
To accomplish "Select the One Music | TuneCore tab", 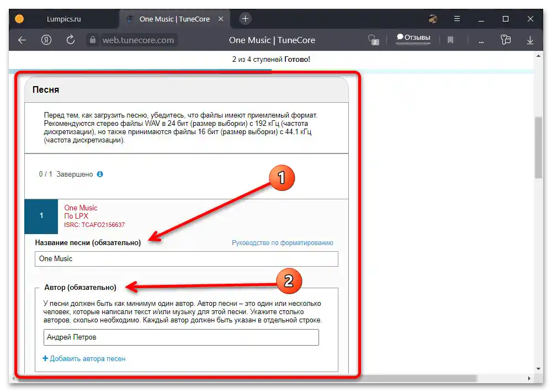I will pos(174,19).
